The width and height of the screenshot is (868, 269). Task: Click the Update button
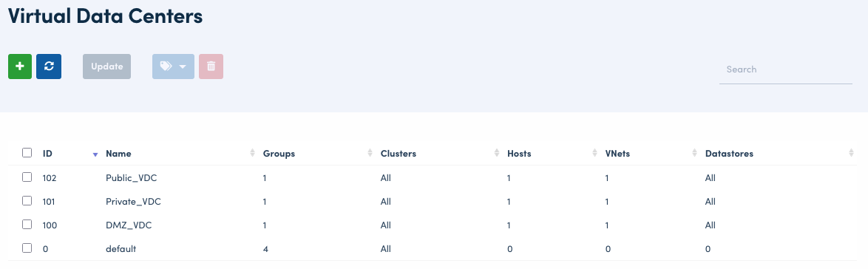pyautogui.click(x=107, y=67)
